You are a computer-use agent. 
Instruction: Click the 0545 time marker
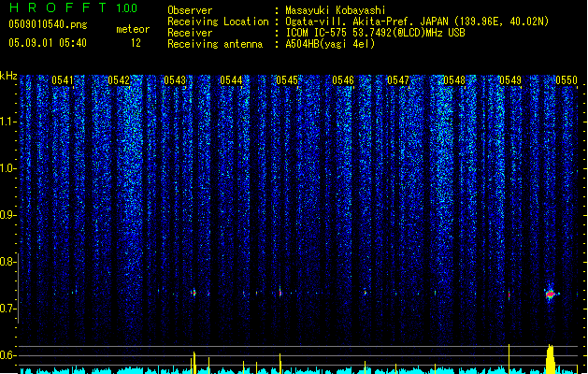pyautogui.click(x=287, y=80)
